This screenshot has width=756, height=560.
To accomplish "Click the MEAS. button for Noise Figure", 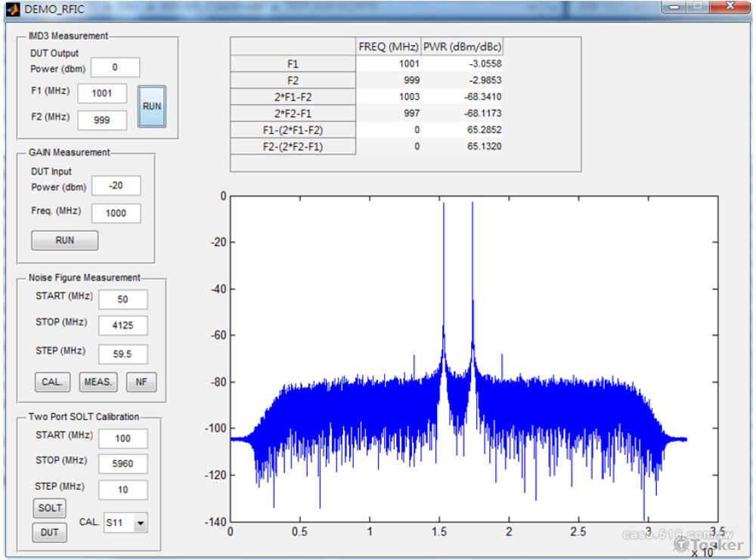I will [x=98, y=382].
